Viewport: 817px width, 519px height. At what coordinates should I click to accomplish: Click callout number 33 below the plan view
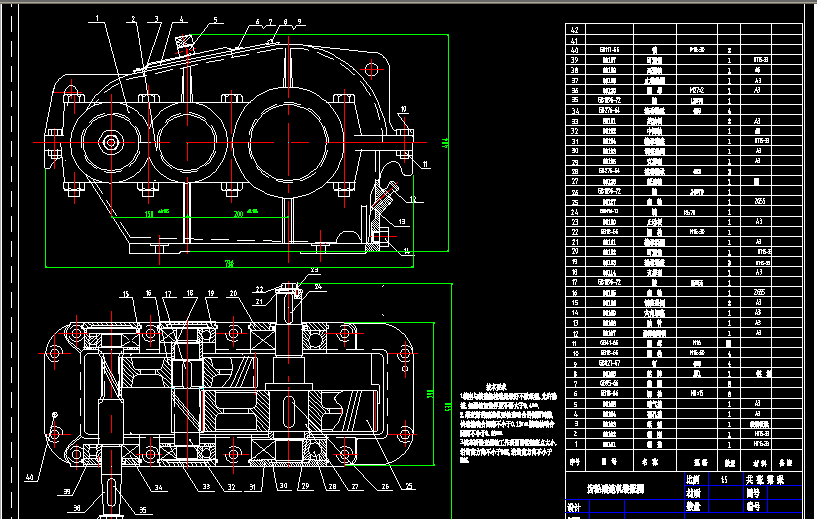point(206,487)
